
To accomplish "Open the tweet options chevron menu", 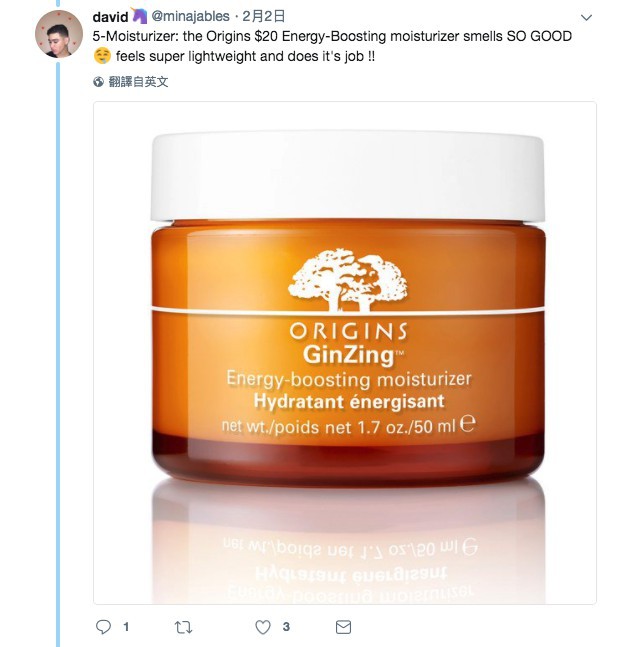I will coord(586,17).
